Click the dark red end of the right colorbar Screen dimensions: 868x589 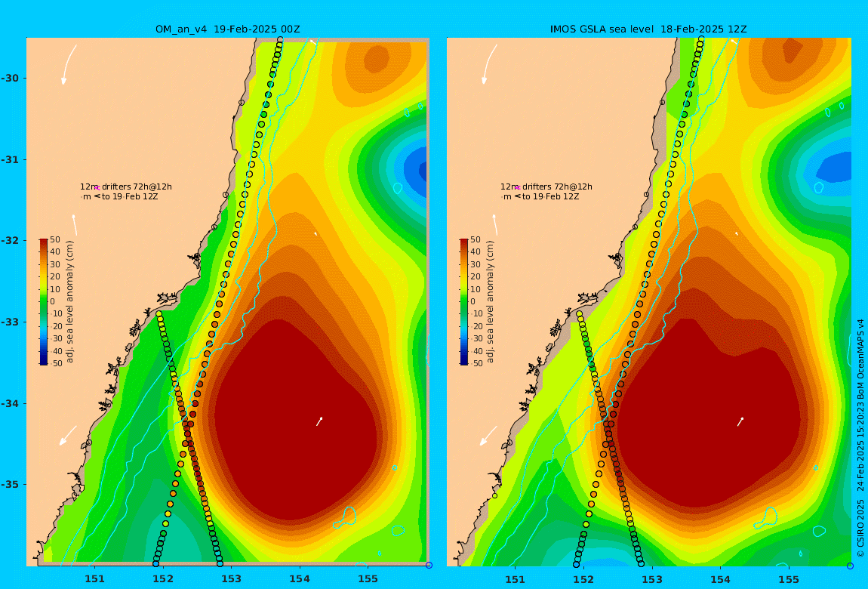point(464,242)
